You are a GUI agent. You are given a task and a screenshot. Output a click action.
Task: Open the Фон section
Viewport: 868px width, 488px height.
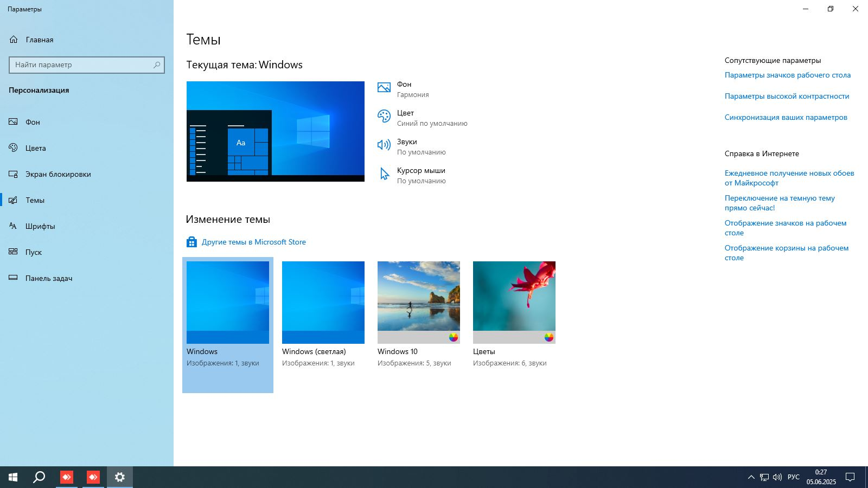click(87, 122)
